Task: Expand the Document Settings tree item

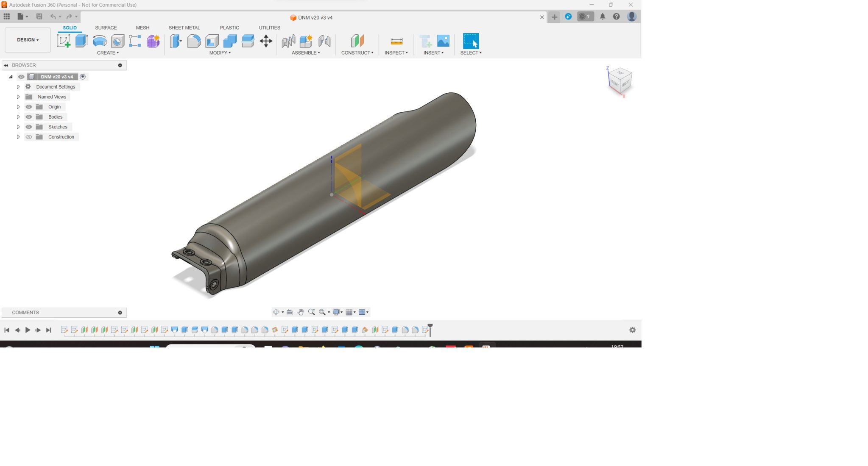Action: point(18,86)
